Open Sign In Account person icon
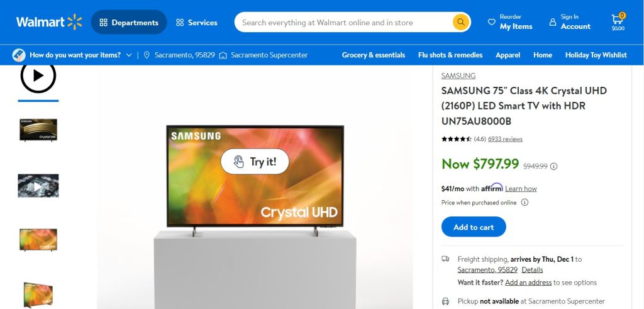644x309 pixels. pyautogui.click(x=553, y=22)
